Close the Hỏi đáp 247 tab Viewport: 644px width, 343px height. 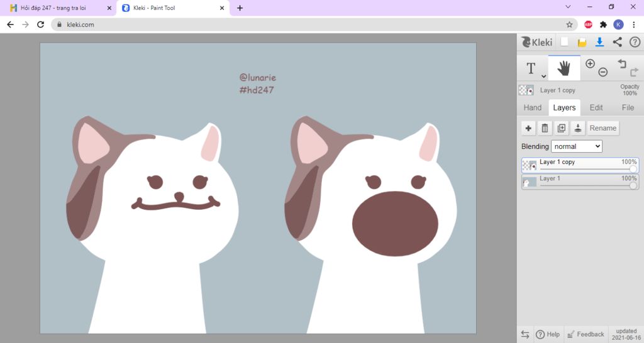pyautogui.click(x=109, y=8)
